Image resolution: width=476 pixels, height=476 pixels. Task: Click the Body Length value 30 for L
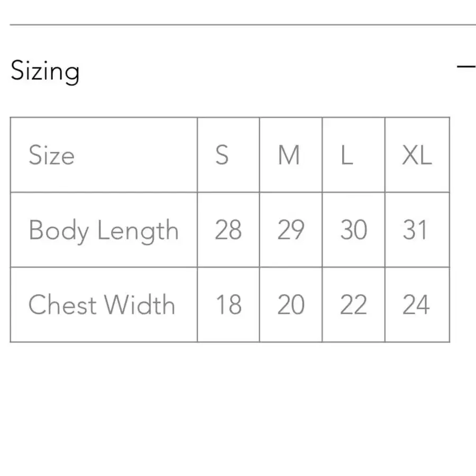pos(353,231)
